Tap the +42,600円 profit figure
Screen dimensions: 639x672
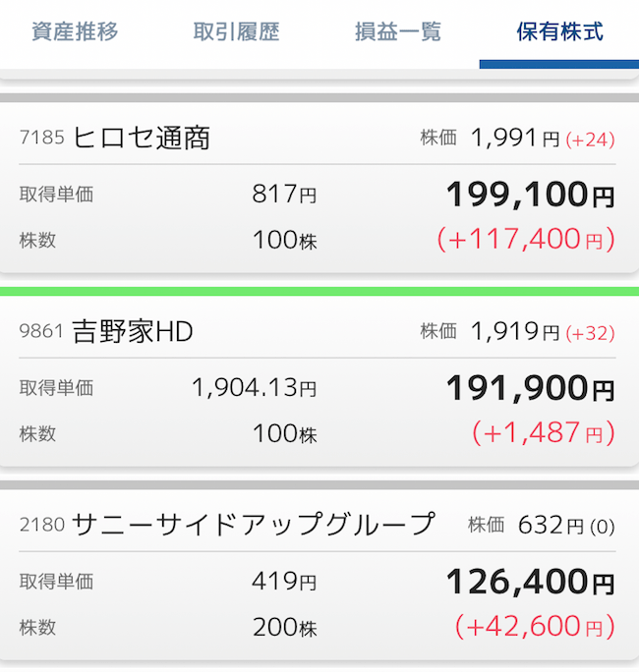coord(535,626)
